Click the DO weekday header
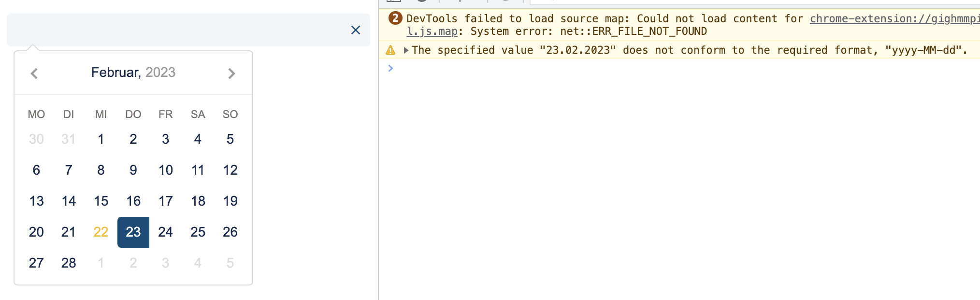Screen dimensions: 980x300 point(133,115)
